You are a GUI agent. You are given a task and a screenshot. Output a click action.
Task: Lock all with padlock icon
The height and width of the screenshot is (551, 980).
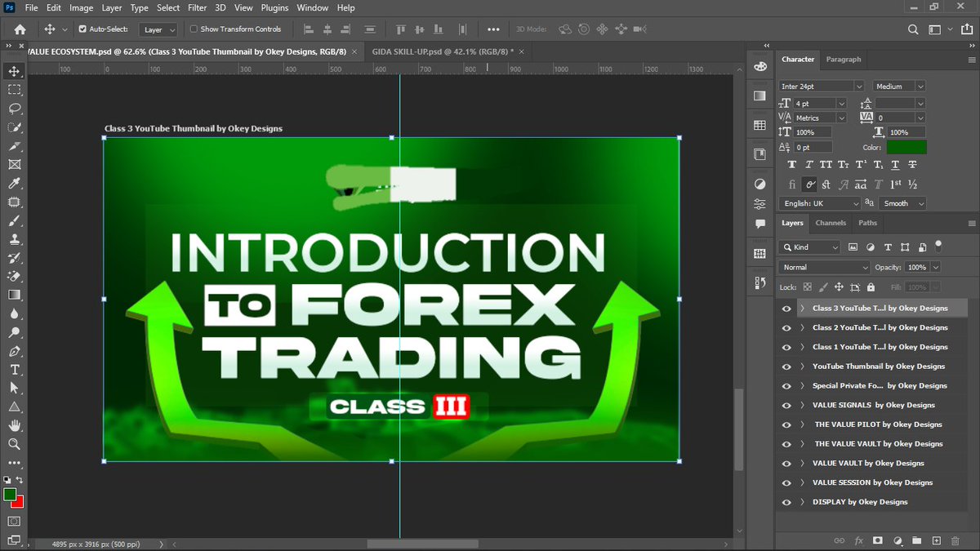point(871,287)
